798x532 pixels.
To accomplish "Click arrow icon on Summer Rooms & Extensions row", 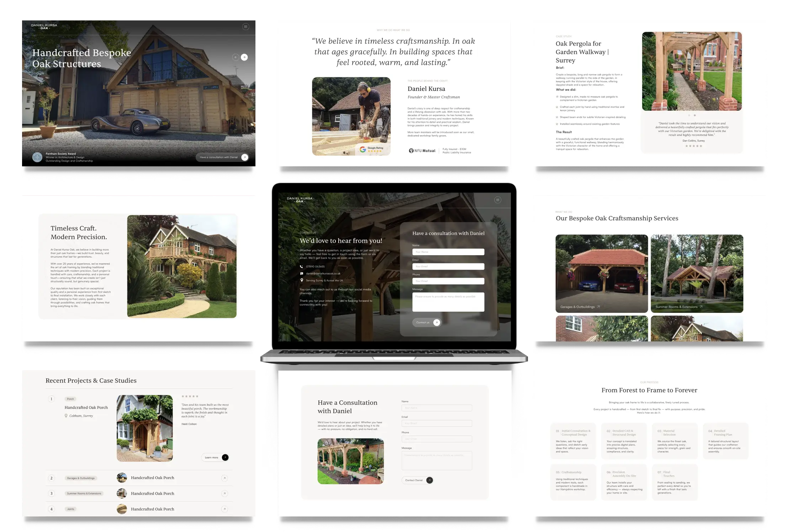I will pos(224,494).
